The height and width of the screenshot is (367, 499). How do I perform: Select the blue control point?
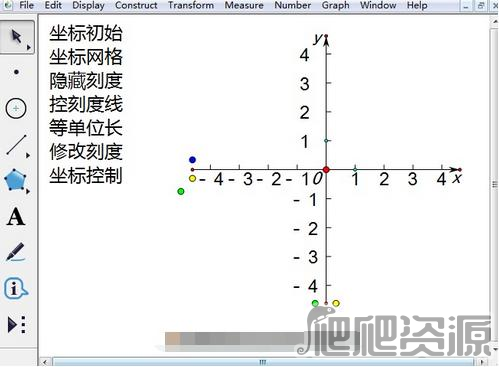point(192,160)
